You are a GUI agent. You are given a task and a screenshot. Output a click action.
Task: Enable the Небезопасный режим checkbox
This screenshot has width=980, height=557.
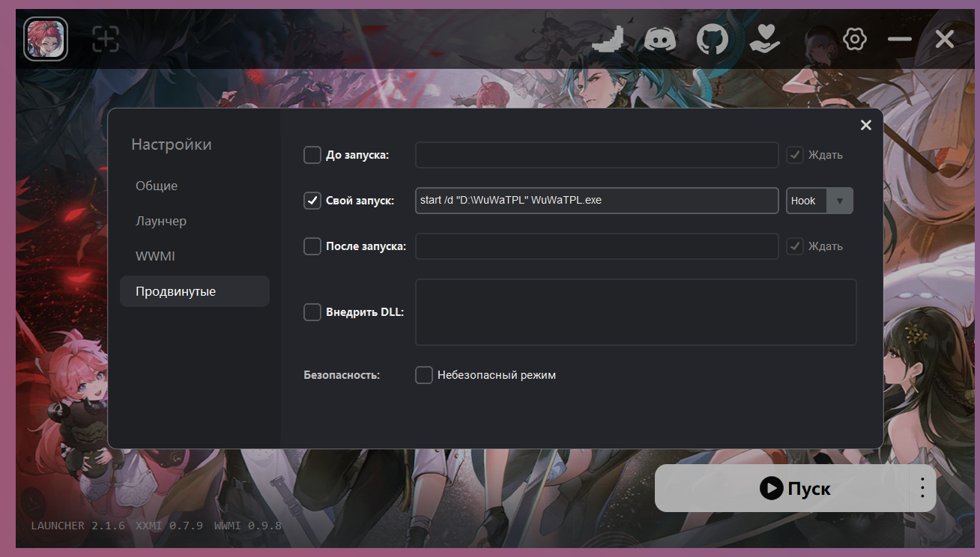(x=424, y=375)
